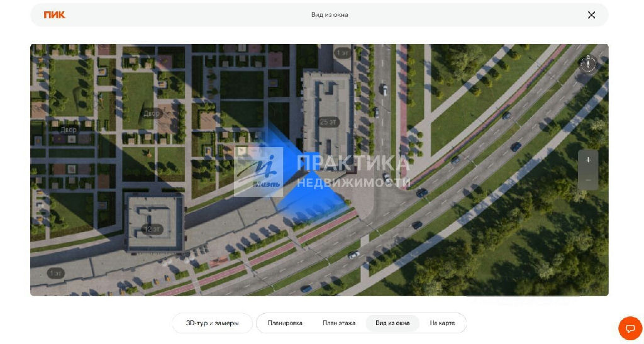Zoom in with the plus button
644x344 pixels.
click(588, 160)
